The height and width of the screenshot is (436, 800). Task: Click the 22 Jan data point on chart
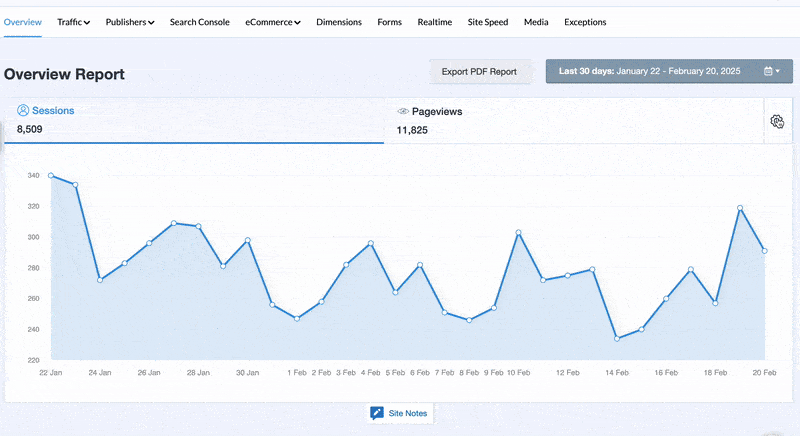(51, 176)
